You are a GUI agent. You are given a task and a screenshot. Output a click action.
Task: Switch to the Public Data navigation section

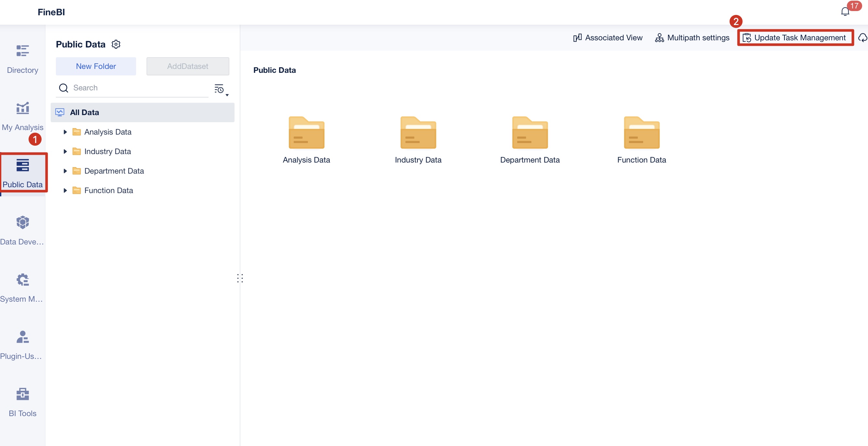click(23, 173)
